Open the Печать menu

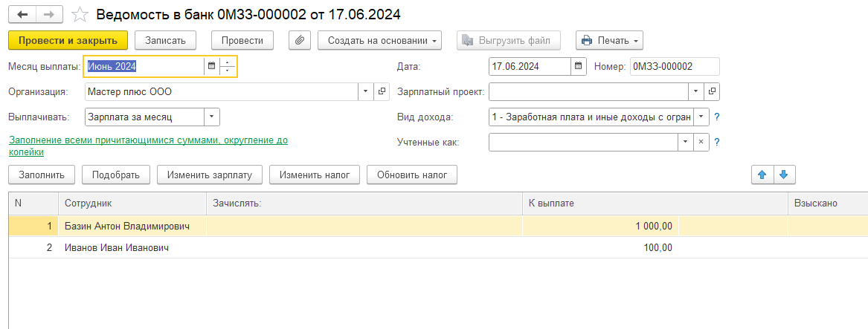tap(609, 40)
